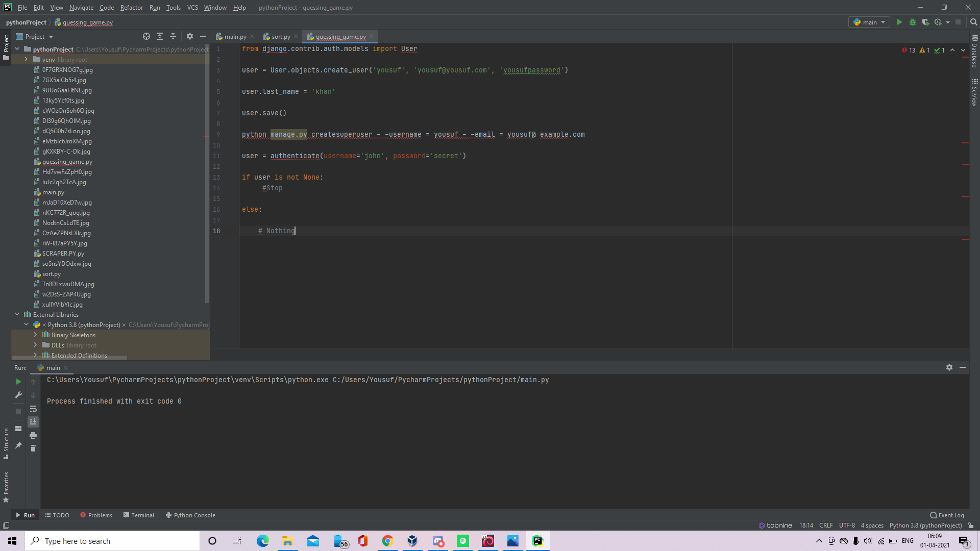Screen dimensions: 980x551
Task: Clear the run console output
Action: [33, 448]
